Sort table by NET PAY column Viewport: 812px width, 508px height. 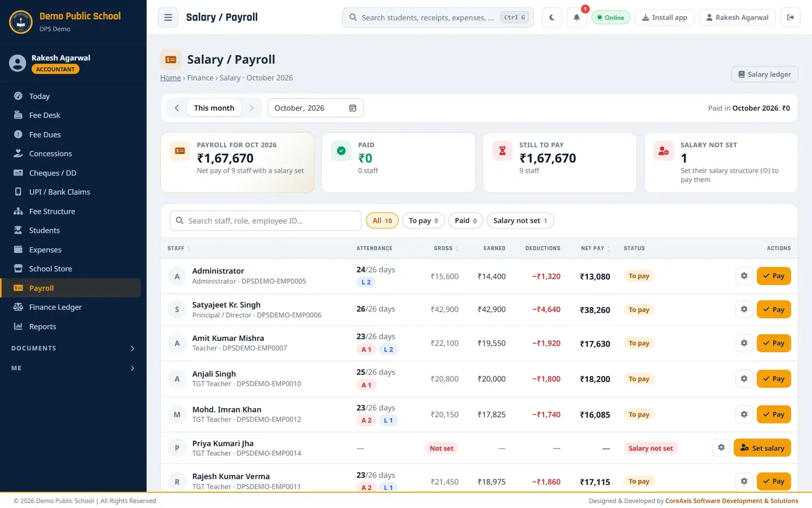pos(595,248)
